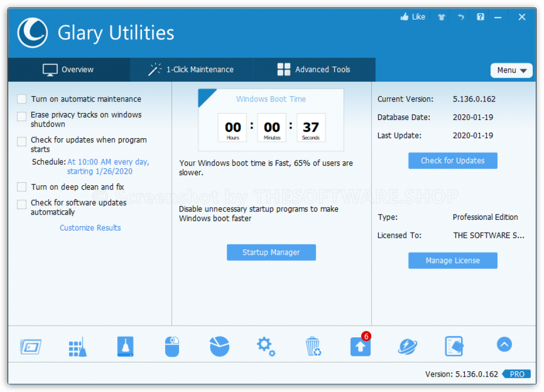Click the planet browser assistant icon

point(407,347)
